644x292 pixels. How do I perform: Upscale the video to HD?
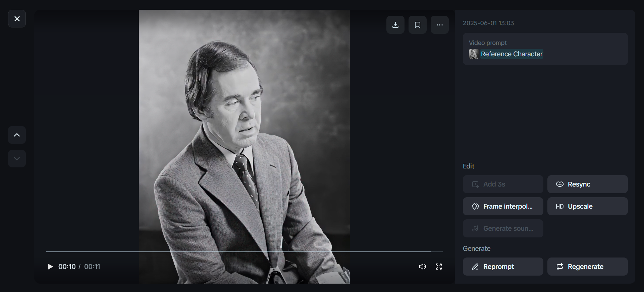[x=588, y=206]
